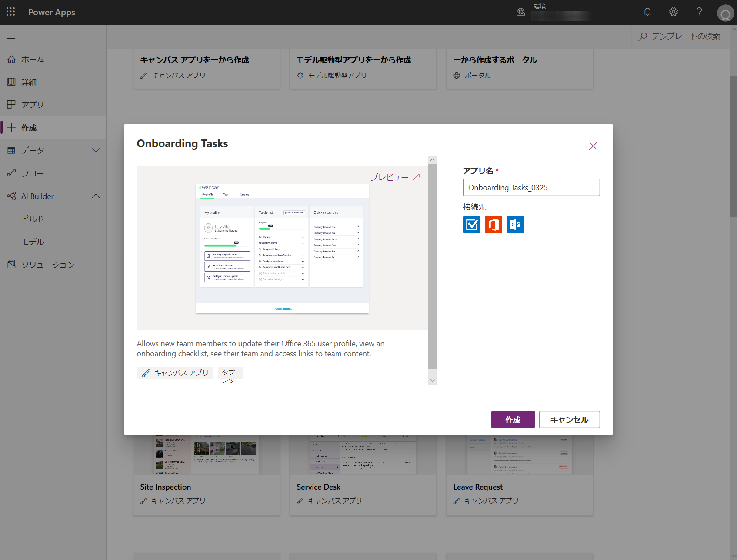Click the 作成 button in dialog
Image resolution: width=737 pixels, height=560 pixels.
pyautogui.click(x=513, y=420)
